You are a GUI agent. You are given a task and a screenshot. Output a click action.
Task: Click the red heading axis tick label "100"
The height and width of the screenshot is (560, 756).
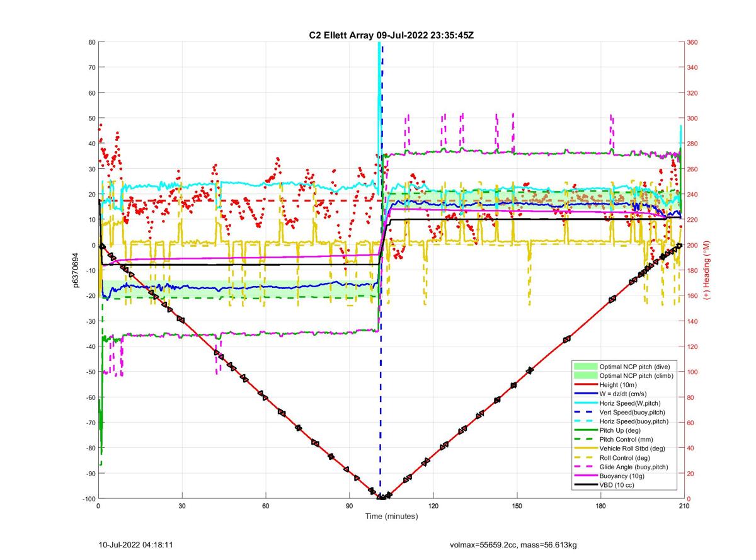click(693, 372)
